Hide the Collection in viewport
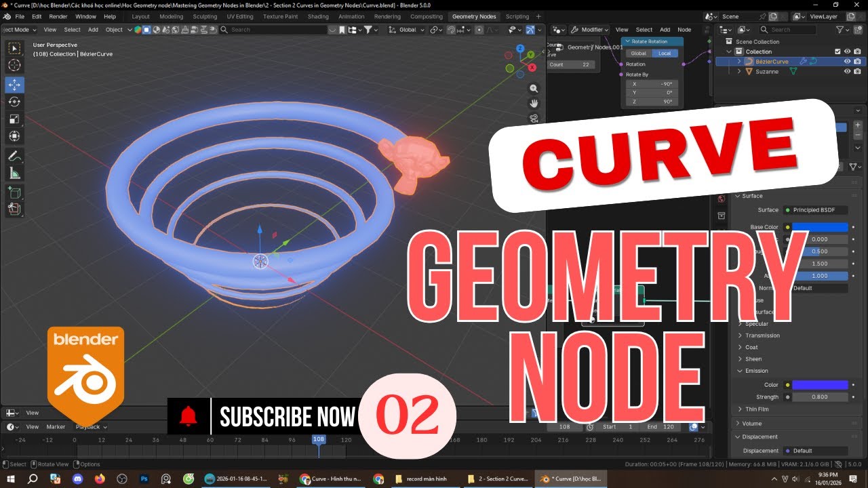 click(x=847, y=52)
